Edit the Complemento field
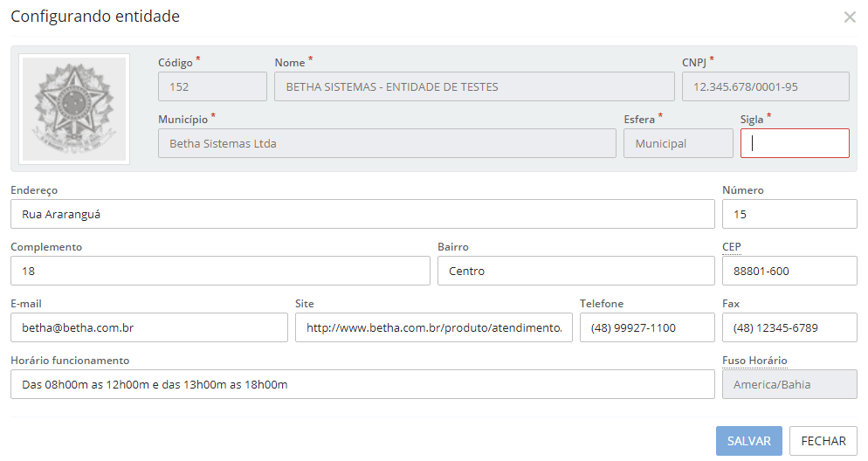Screen dimensions: 868x461 pos(220,271)
